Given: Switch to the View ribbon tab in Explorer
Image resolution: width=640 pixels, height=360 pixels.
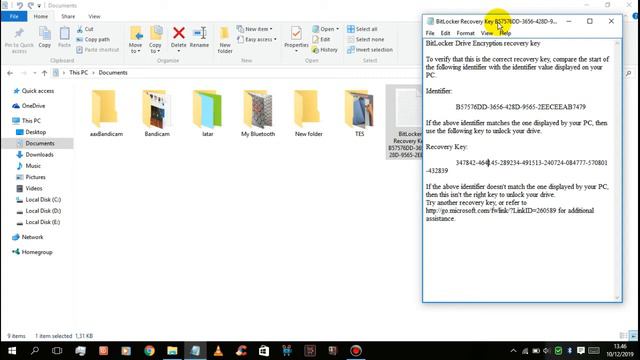Looking at the screenshot, I should (94, 16).
